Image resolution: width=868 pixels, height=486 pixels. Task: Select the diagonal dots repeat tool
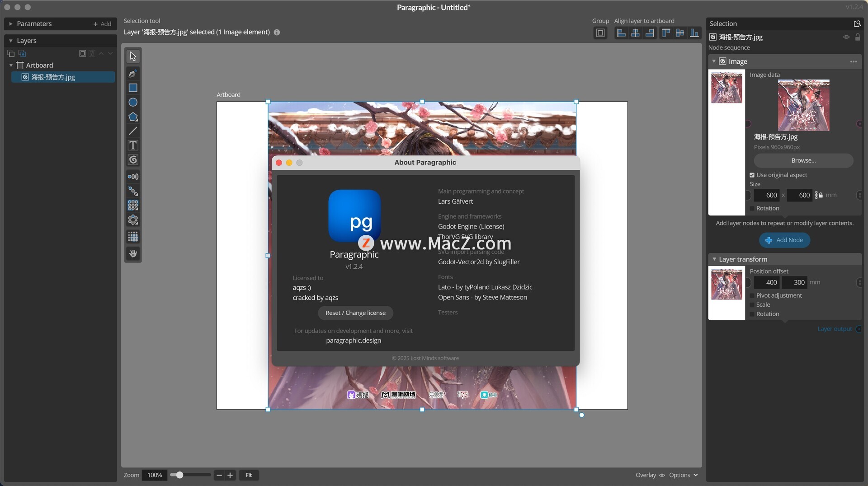[x=133, y=191]
